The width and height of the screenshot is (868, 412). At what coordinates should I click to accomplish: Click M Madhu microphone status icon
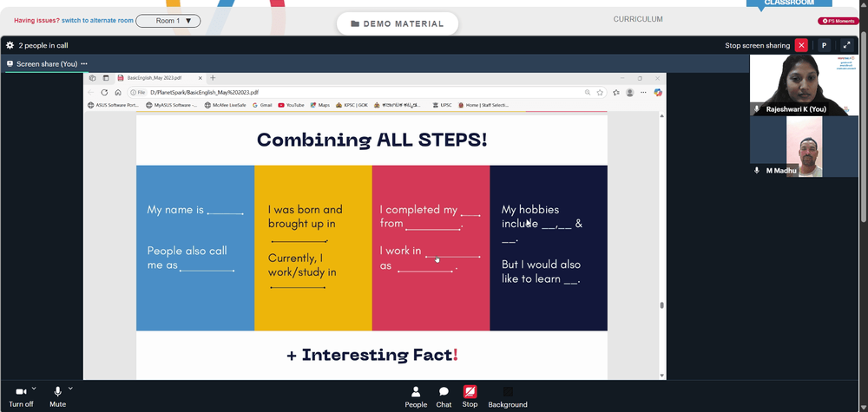point(757,171)
